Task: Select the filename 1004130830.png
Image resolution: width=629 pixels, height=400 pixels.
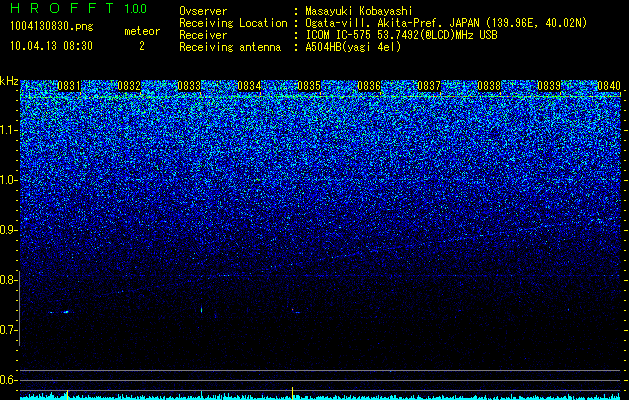Action: [52, 27]
